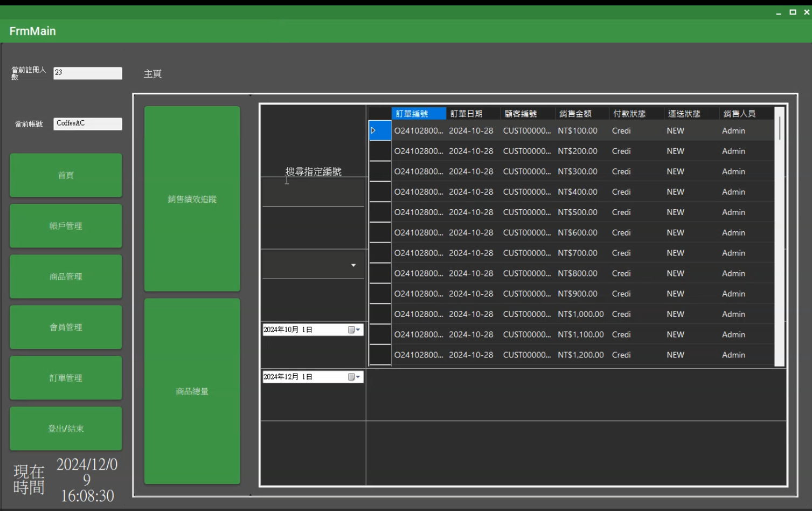
Task: Select the row with amount NT$500.00
Action: tap(577, 212)
